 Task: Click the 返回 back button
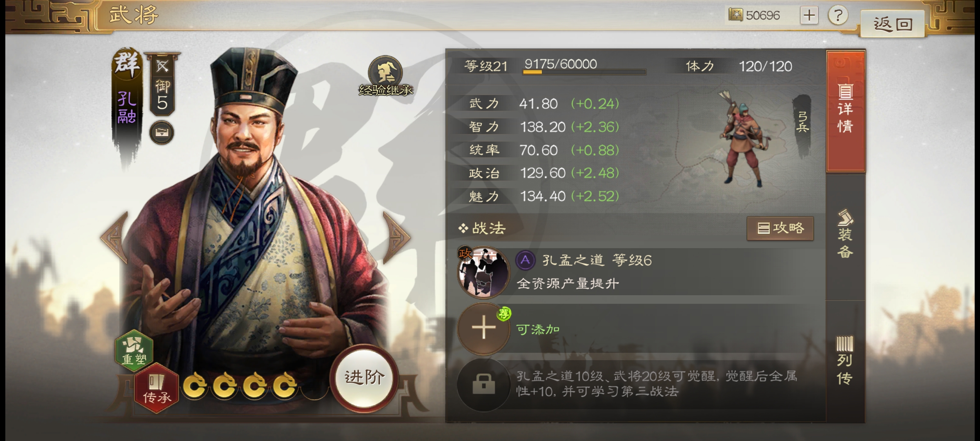[x=892, y=24]
